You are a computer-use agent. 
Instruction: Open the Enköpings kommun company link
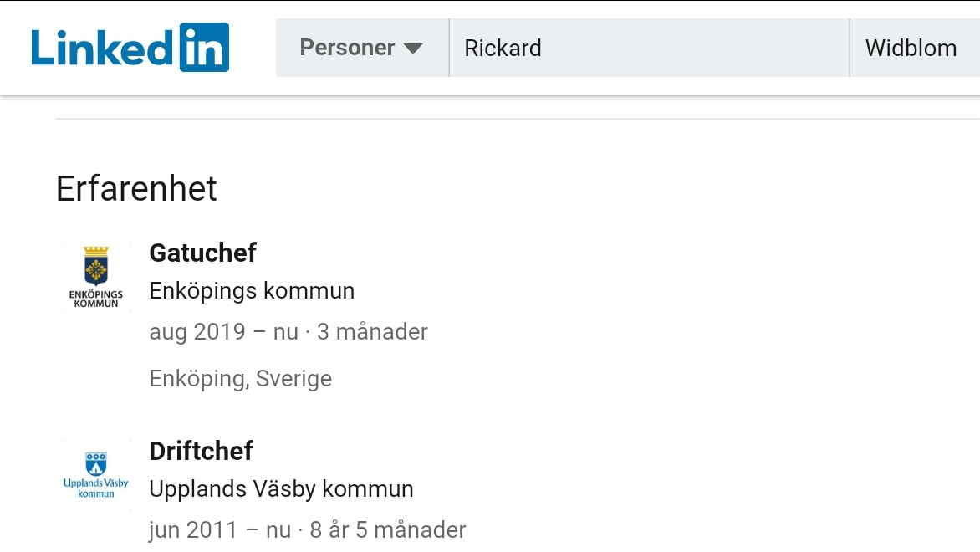click(x=252, y=291)
